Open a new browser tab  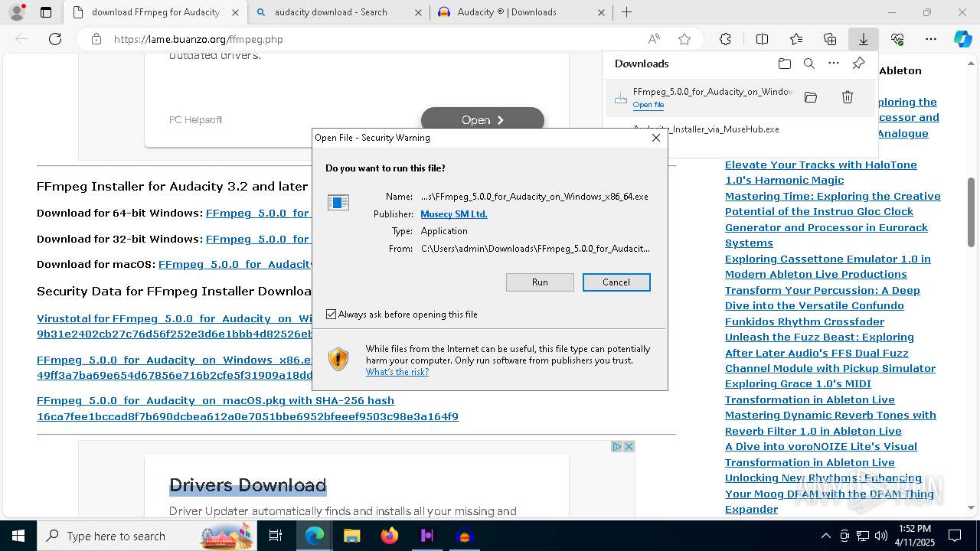tap(626, 12)
